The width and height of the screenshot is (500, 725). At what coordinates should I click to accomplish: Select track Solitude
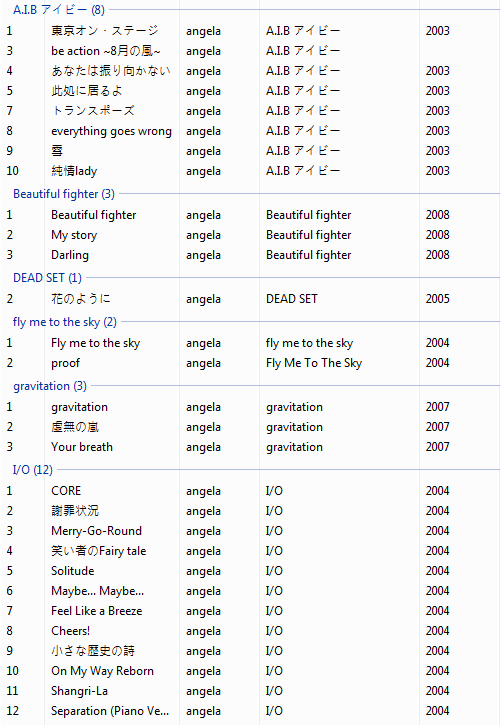pyautogui.click(x=73, y=571)
